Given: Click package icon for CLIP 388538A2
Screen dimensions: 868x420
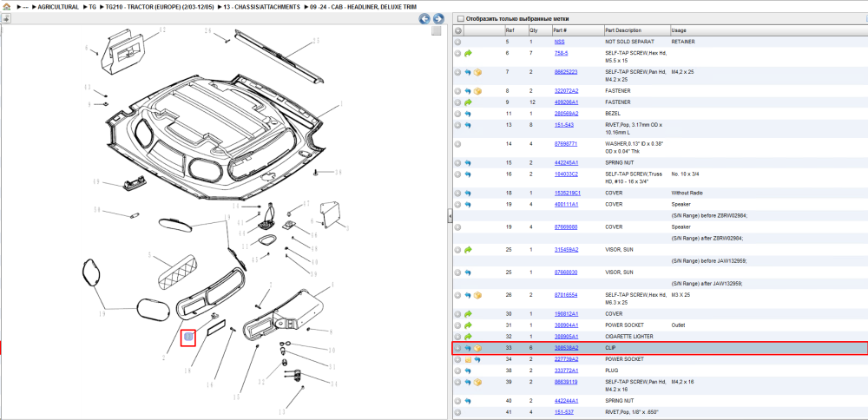Looking at the screenshot, I should (x=477, y=348).
